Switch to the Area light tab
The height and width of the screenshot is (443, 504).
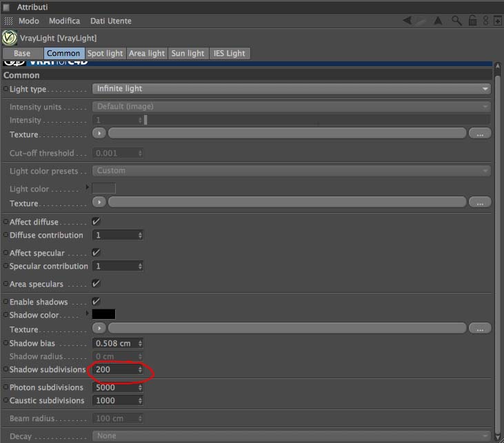[147, 53]
